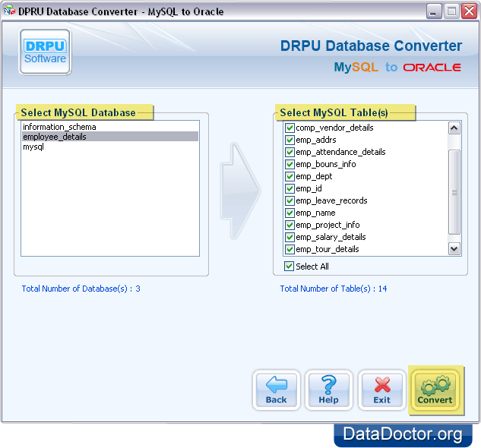This screenshot has height=448, width=481.
Task: Click the Exit button with red X
Action: pyautogui.click(x=382, y=390)
